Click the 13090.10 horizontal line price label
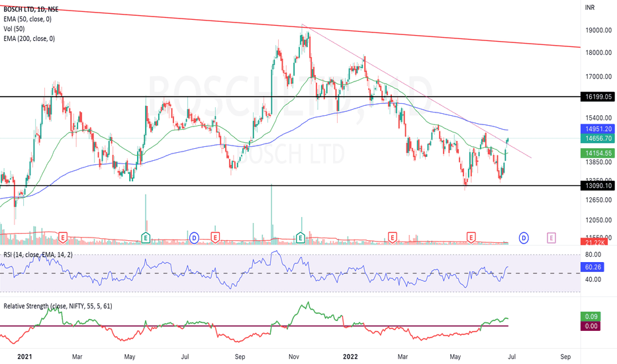 click(x=598, y=186)
